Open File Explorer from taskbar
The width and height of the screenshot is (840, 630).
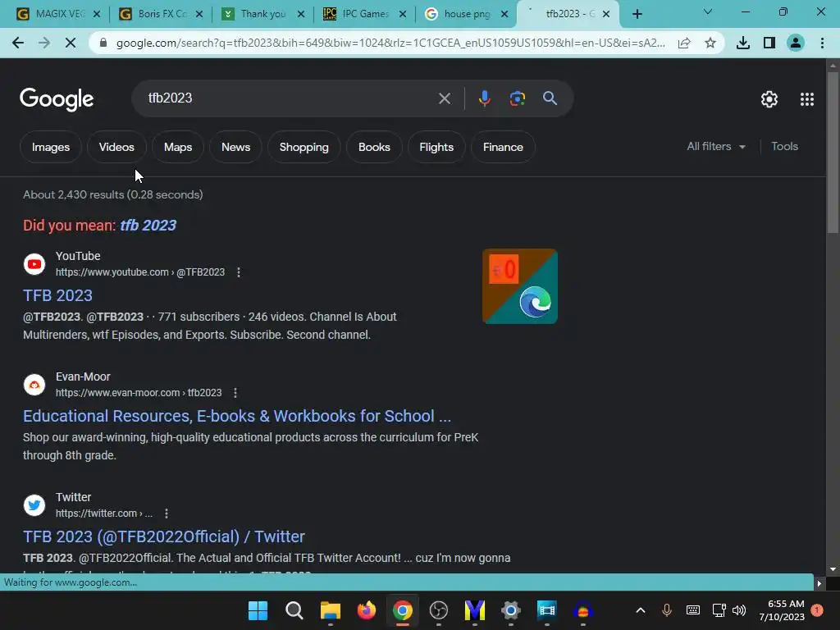click(x=330, y=610)
